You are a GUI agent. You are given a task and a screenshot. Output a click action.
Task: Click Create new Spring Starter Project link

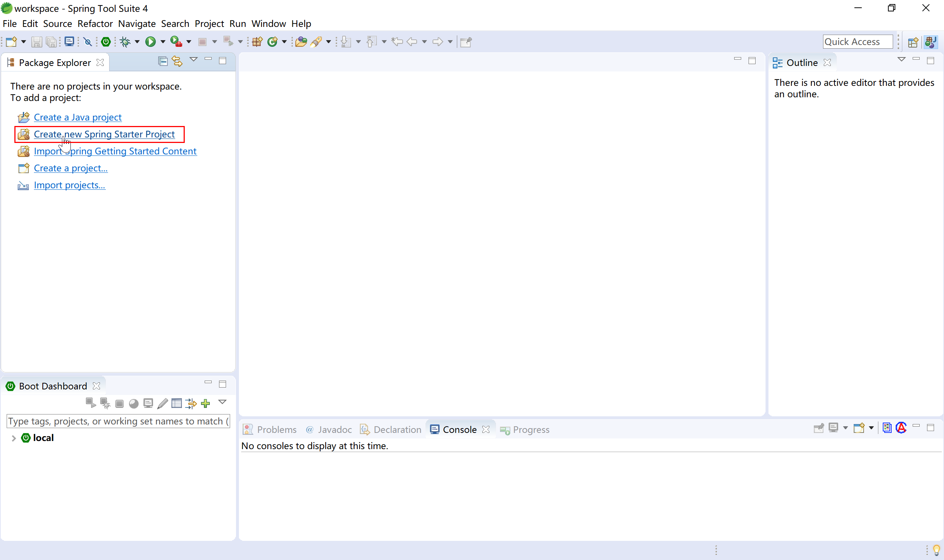point(104,134)
